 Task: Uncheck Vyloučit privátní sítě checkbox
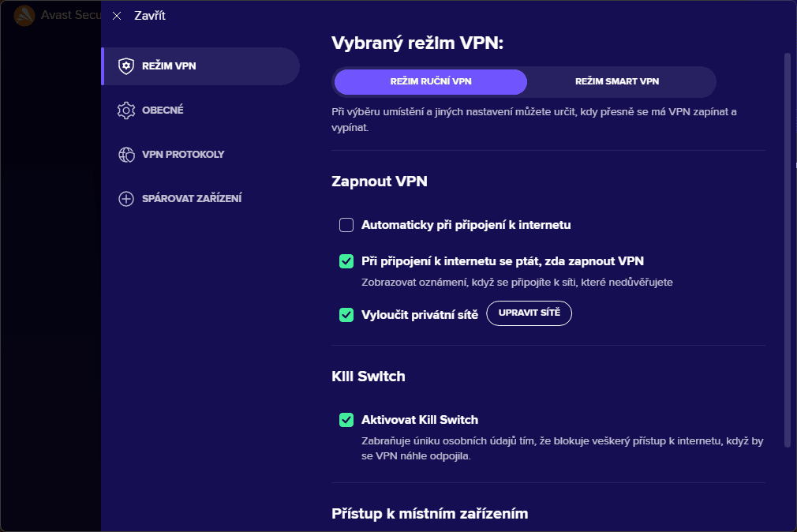(346, 315)
